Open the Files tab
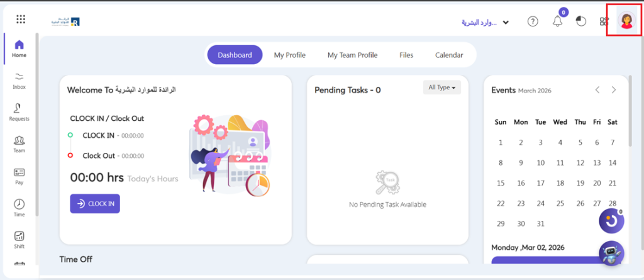The image size is (644, 280). click(406, 55)
